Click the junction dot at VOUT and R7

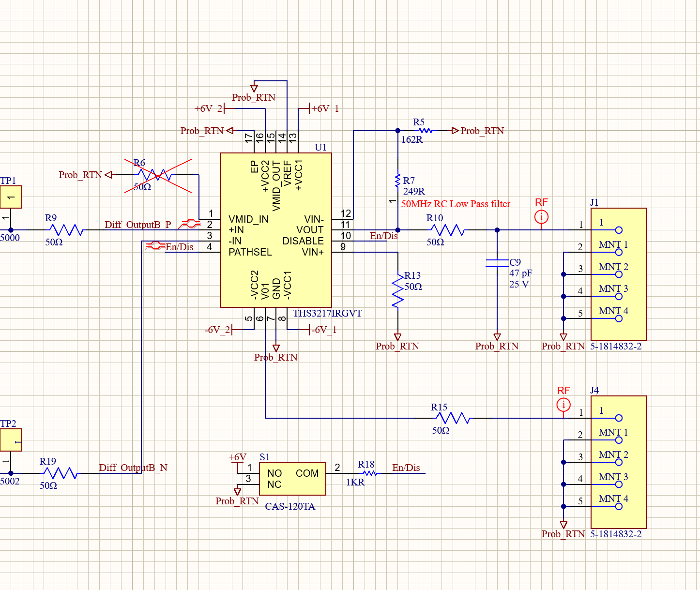(398, 230)
